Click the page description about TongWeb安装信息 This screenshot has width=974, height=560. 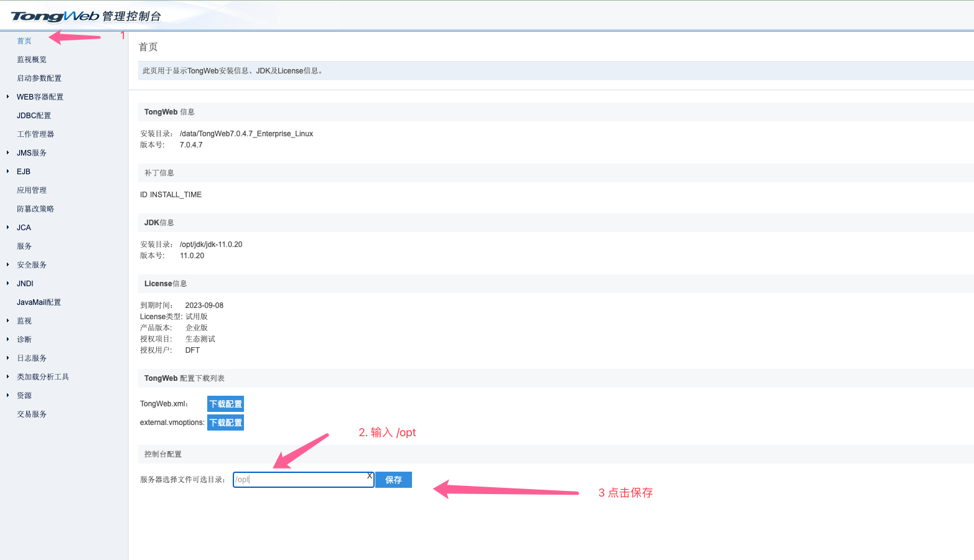pos(234,71)
